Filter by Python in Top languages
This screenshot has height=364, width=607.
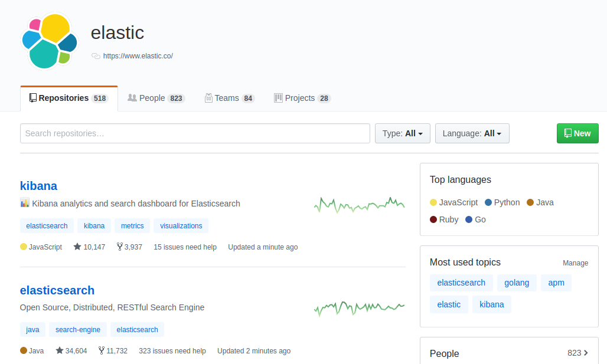click(502, 202)
